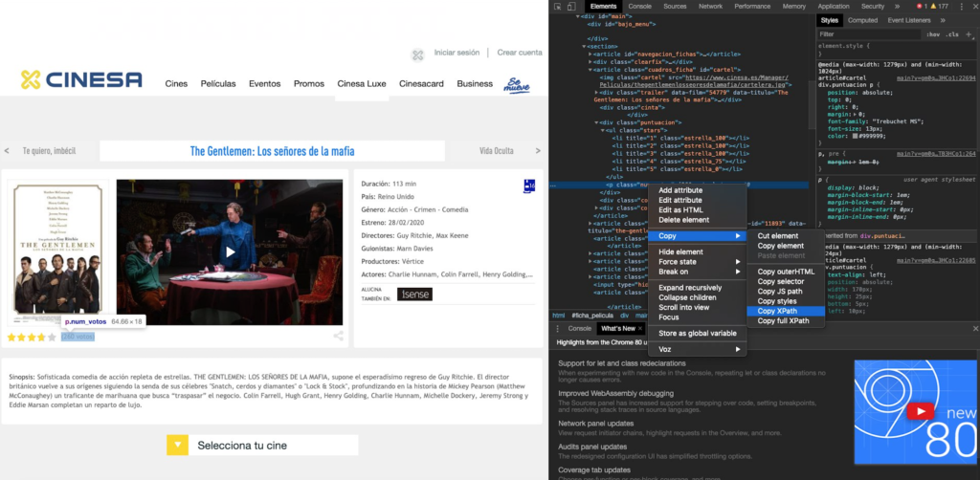980x480 pixels.
Task: Switch to the Console panel tab
Action: coord(639,7)
